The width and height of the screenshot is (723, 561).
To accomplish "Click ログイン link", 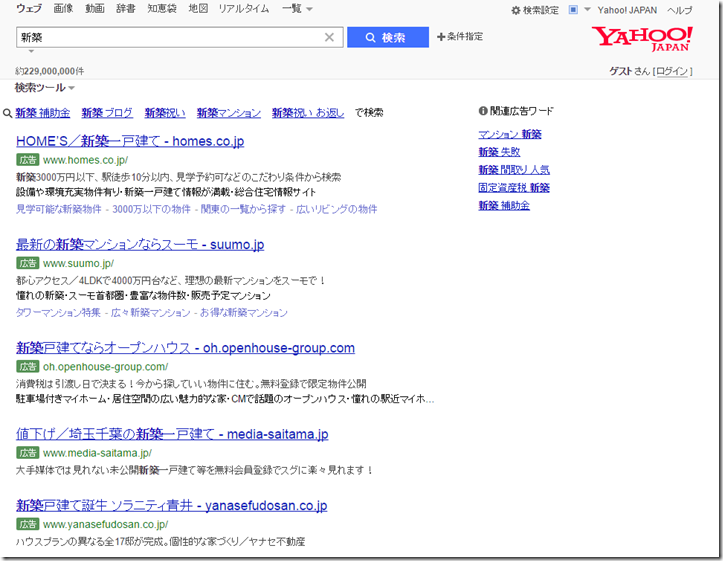I will coord(672,71).
